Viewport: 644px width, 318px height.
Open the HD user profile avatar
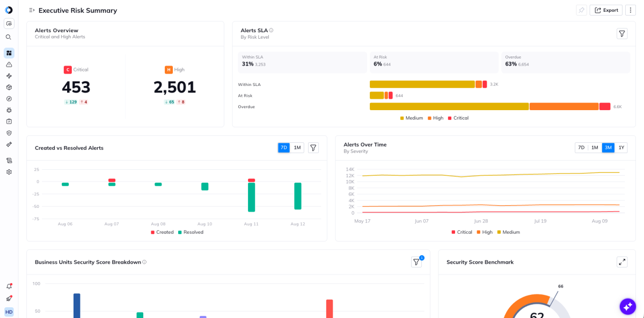coord(9,312)
